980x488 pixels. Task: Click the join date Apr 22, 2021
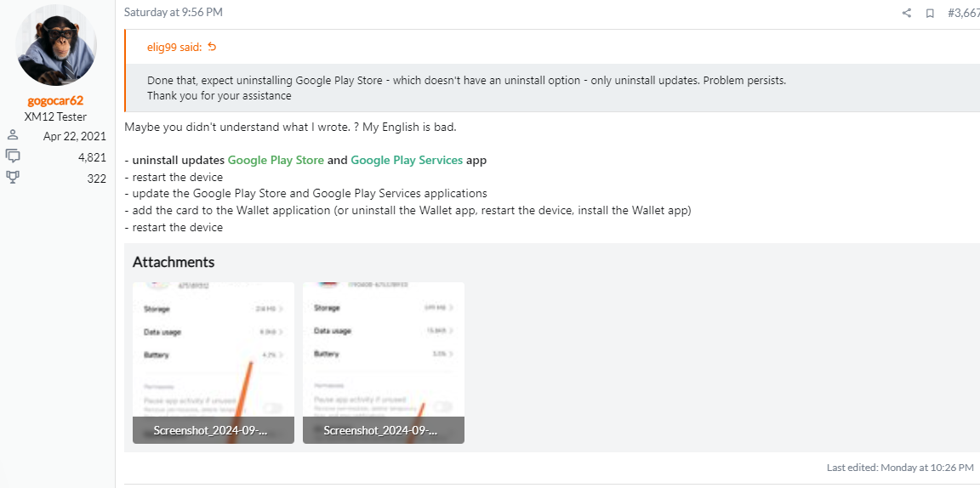74,136
